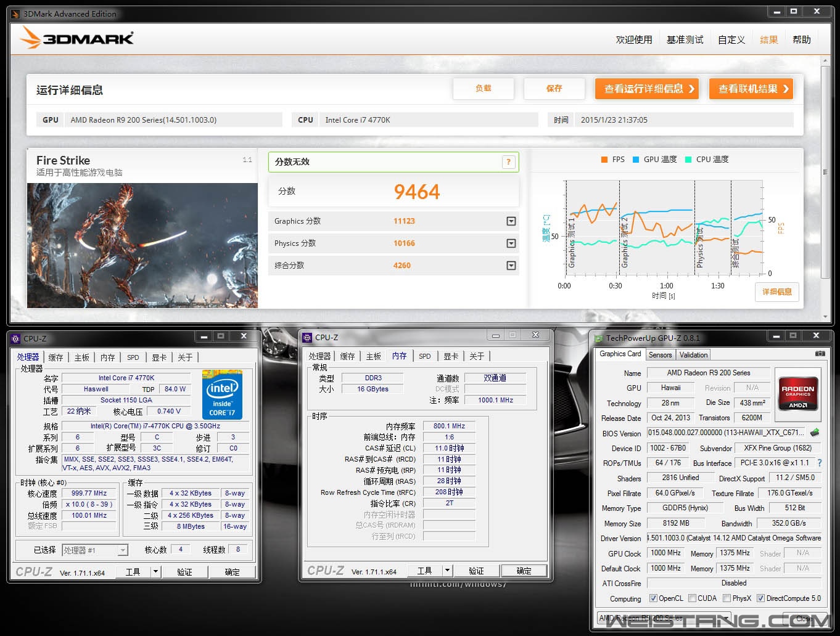
Task: Select the Graphics Card tab in GPU-Z
Action: click(x=620, y=354)
